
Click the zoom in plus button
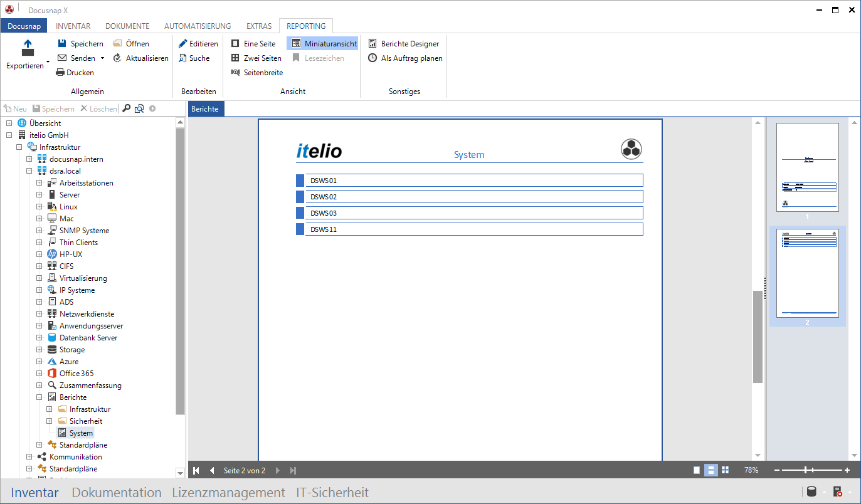[847, 470]
